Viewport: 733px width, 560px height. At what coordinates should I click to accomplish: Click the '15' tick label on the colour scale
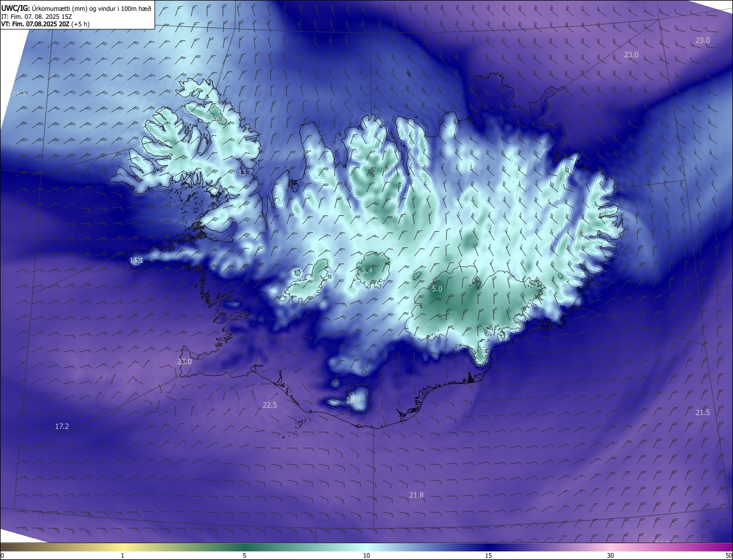coord(488,555)
